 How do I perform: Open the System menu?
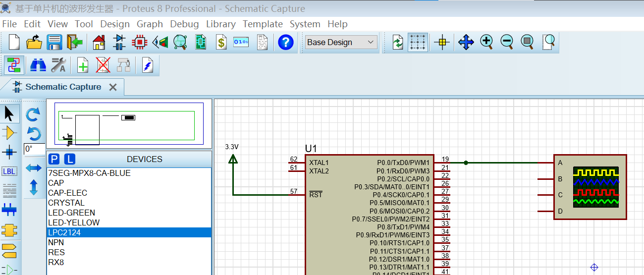[305, 24]
